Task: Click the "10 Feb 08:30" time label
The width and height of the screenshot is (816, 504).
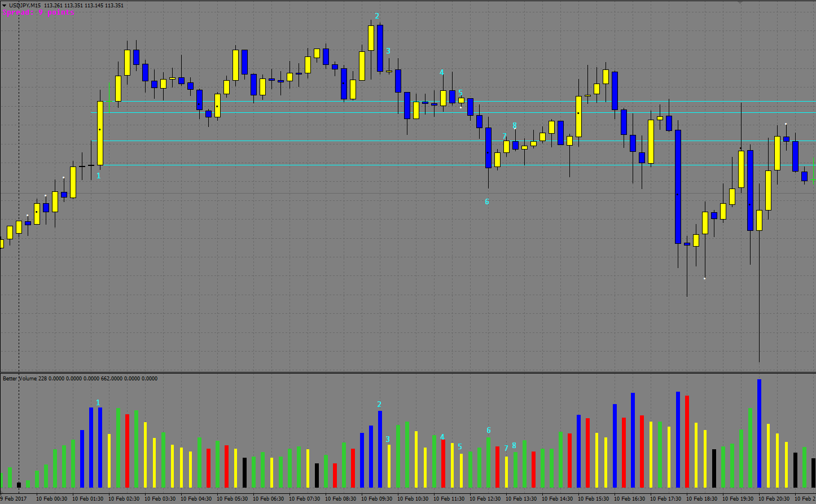Action: coord(340,499)
